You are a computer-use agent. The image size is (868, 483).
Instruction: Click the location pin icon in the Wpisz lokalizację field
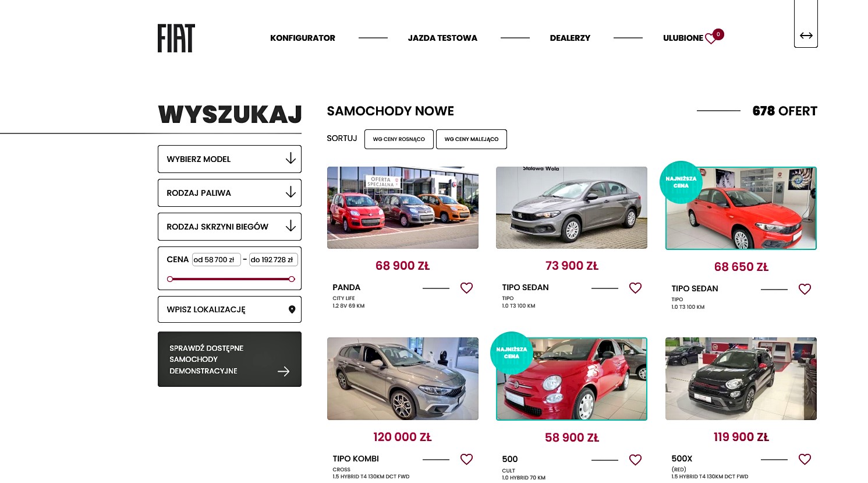[x=292, y=309]
